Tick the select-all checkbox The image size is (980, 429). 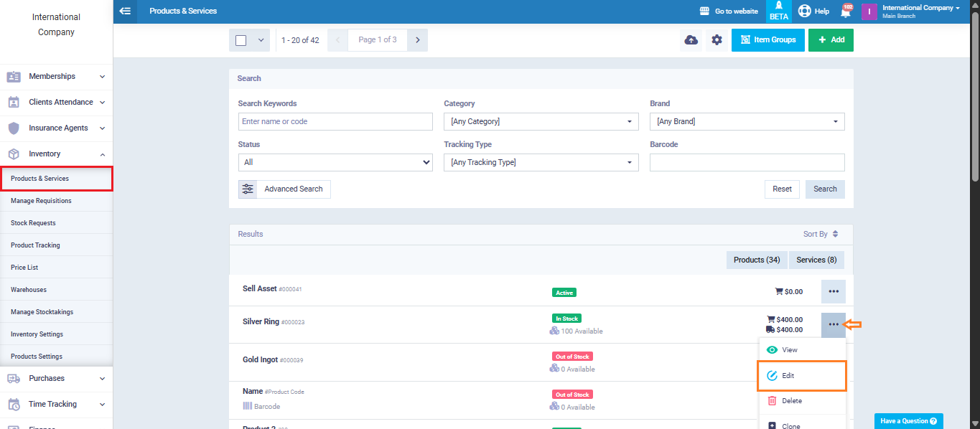241,40
